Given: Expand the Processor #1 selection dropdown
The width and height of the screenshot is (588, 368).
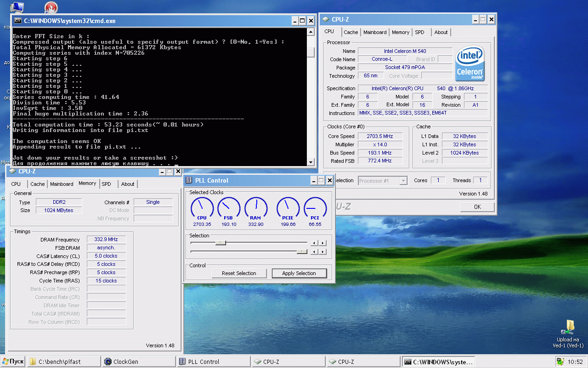Looking at the screenshot, I should [403, 181].
